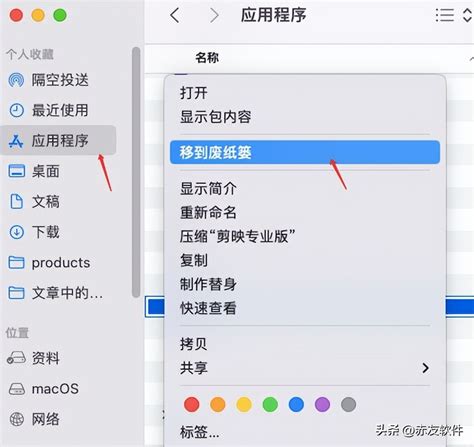Choose 移到废纸篓 from context menu
Viewport: 474px width, 447px height.
pyautogui.click(x=305, y=152)
